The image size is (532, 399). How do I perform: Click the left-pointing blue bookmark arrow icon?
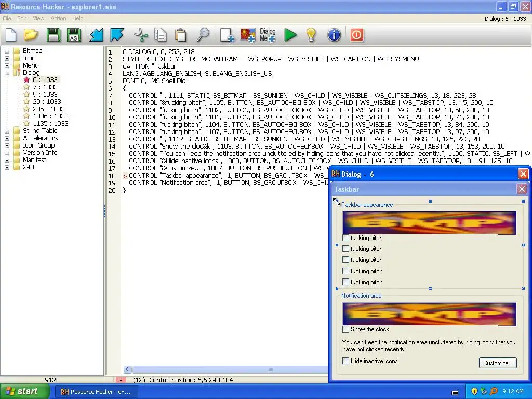96,35
